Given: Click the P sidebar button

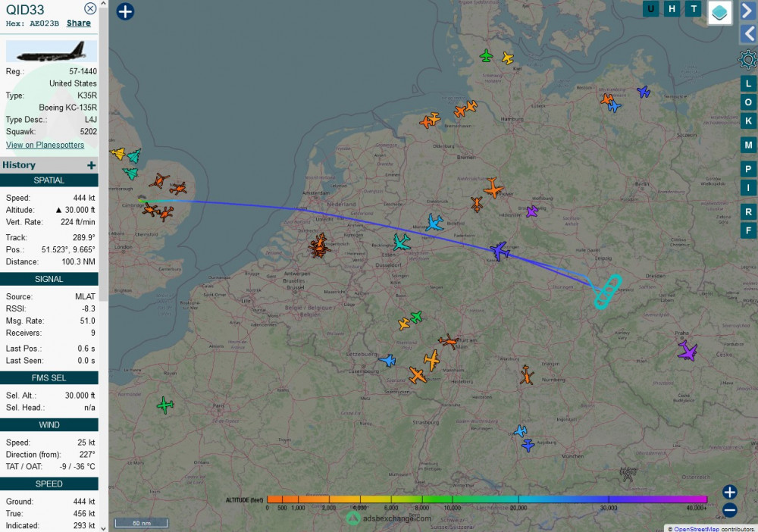Looking at the screenshot, I should point(748,169).
